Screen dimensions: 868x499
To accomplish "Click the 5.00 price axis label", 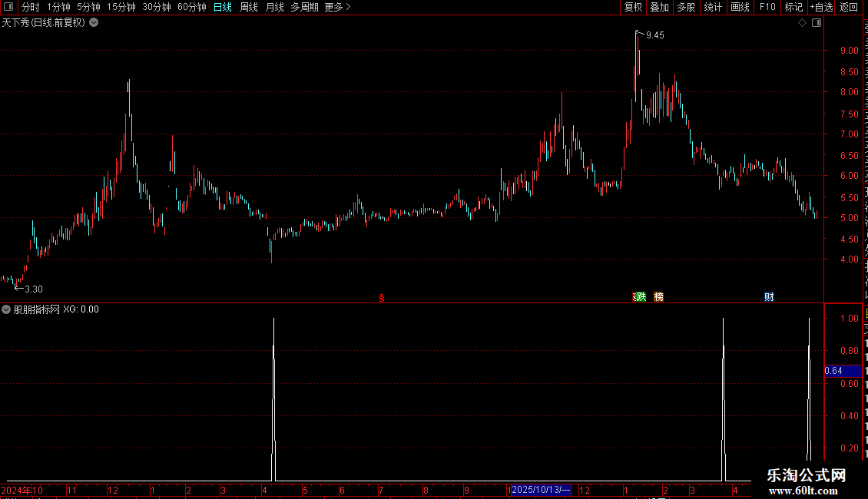I will (x=849, y=218).
